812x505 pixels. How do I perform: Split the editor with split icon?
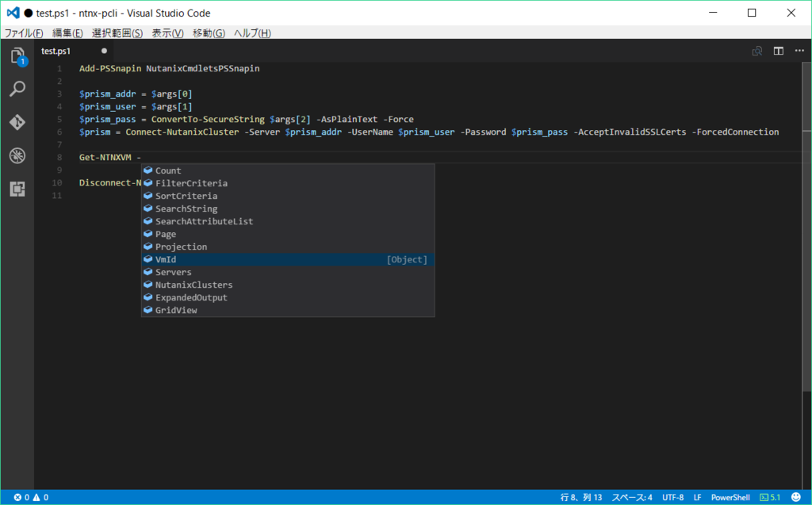pos(779,51)
